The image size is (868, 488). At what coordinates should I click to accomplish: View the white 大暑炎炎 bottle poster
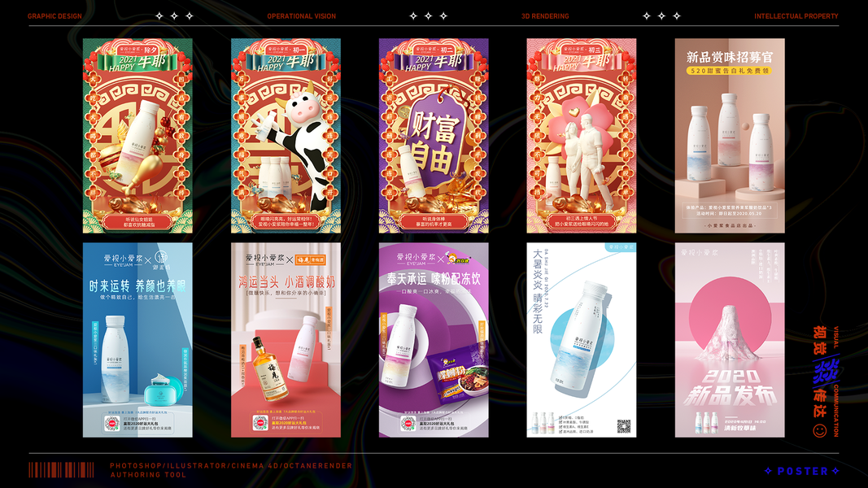582,340
